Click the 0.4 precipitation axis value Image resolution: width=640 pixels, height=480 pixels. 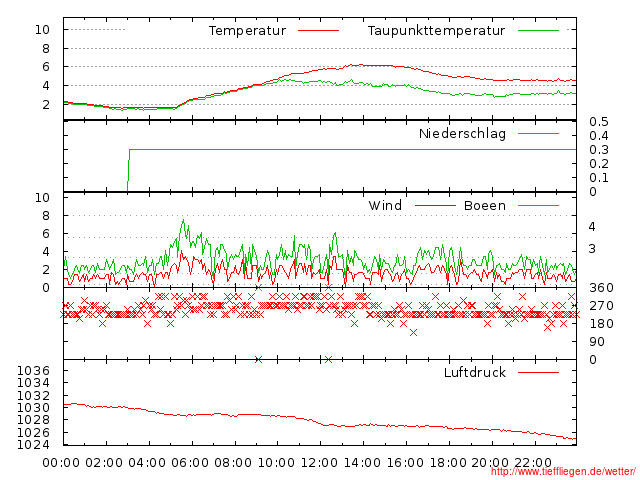[x=599, y=136]
